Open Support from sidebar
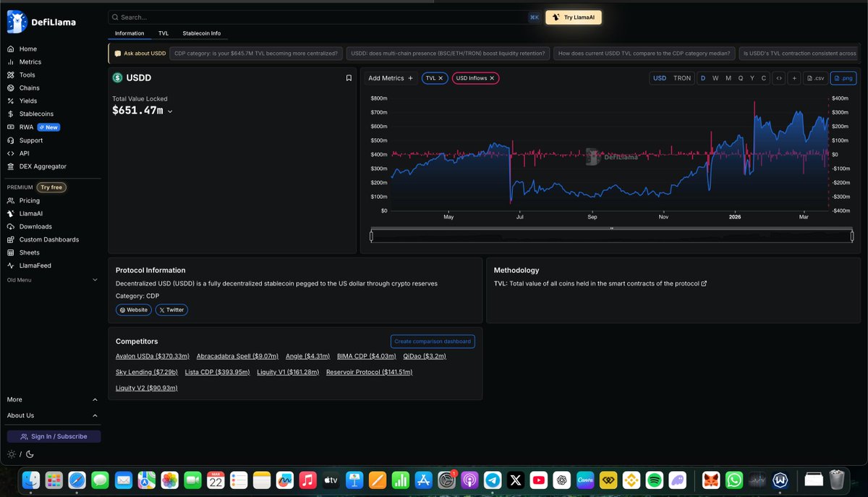The image size is (868, 497). pos(25,140)
